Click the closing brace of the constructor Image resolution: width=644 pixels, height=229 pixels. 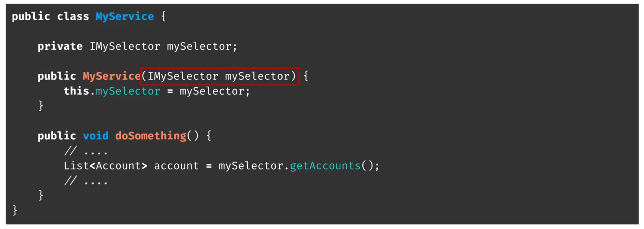[x=41, y=106]
